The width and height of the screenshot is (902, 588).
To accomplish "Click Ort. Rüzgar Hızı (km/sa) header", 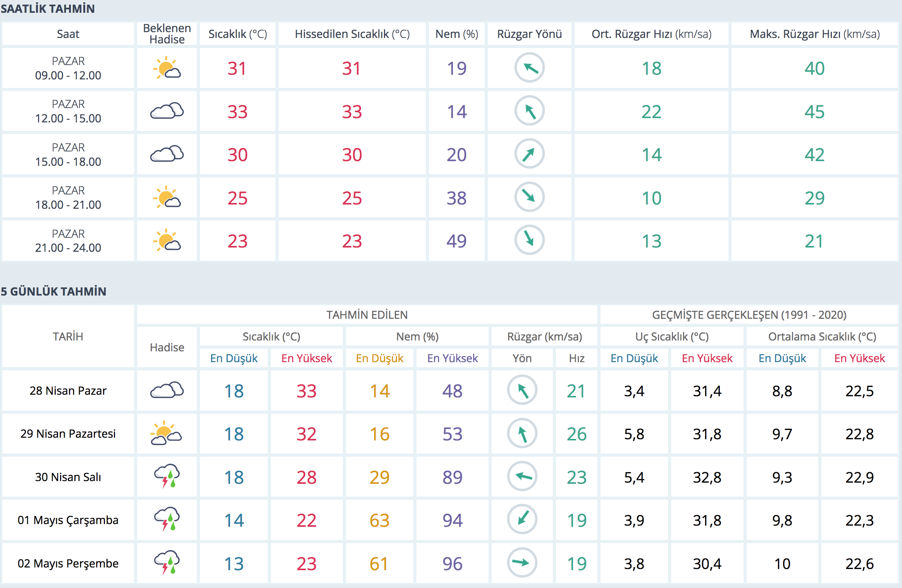I will [651, 34].
